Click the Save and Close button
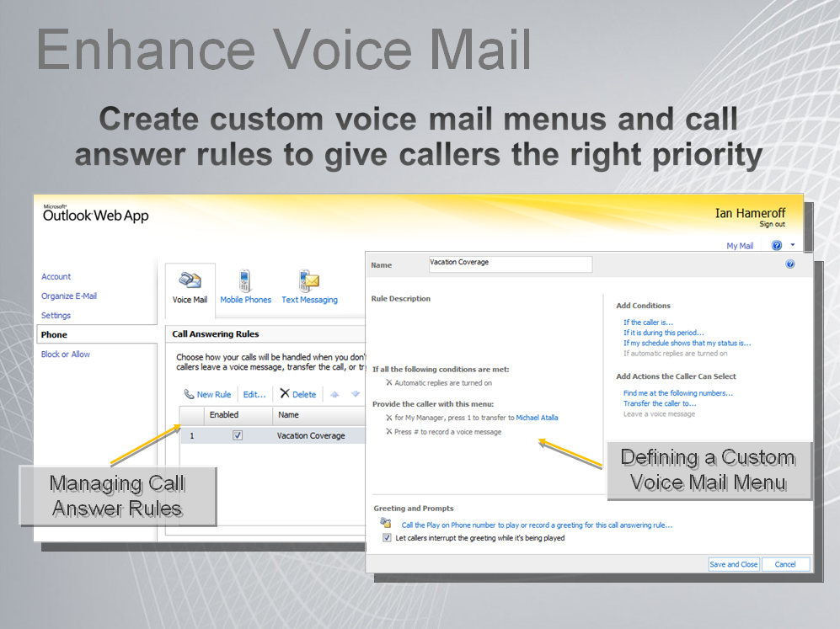840x629 pixels. (733, 564)
